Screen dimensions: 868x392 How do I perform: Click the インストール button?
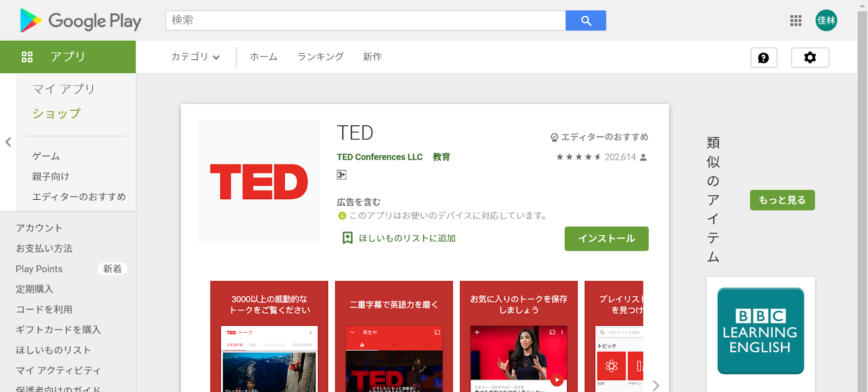pyautogui.click(x=607, y=238)
